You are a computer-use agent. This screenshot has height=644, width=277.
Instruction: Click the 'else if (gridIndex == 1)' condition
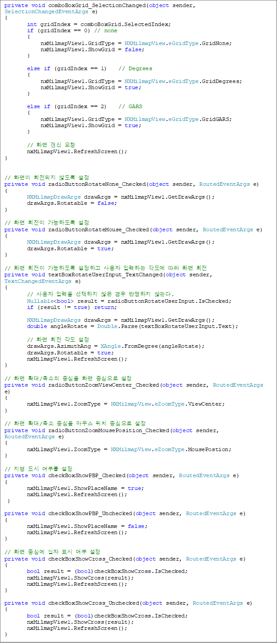click(67, 68)
